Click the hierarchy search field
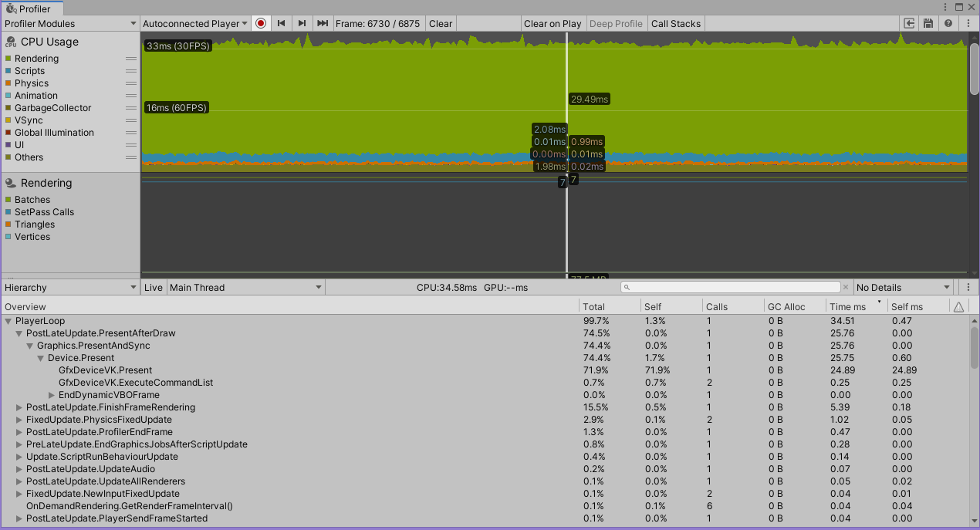980x530 pixels. point(729,287)
